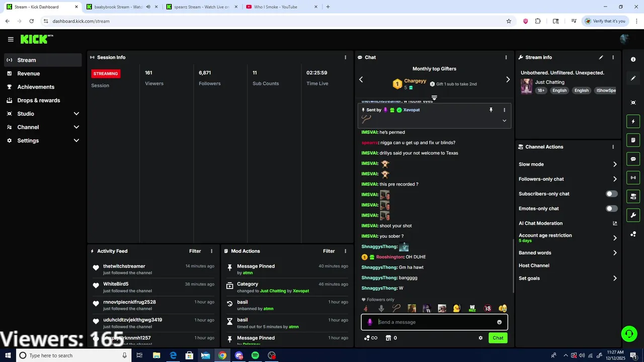Image resolution: width=644 pixels, height=362 pixels.
Task: Open Followers-only chat options arrow
Action: pyautogui.click(x=615, y=179)
